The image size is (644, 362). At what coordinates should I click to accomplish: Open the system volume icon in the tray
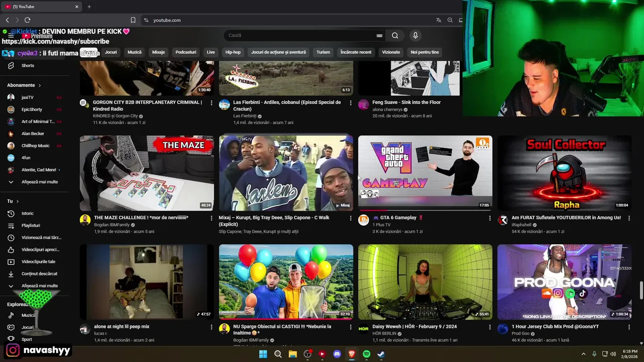click(613, 354)
